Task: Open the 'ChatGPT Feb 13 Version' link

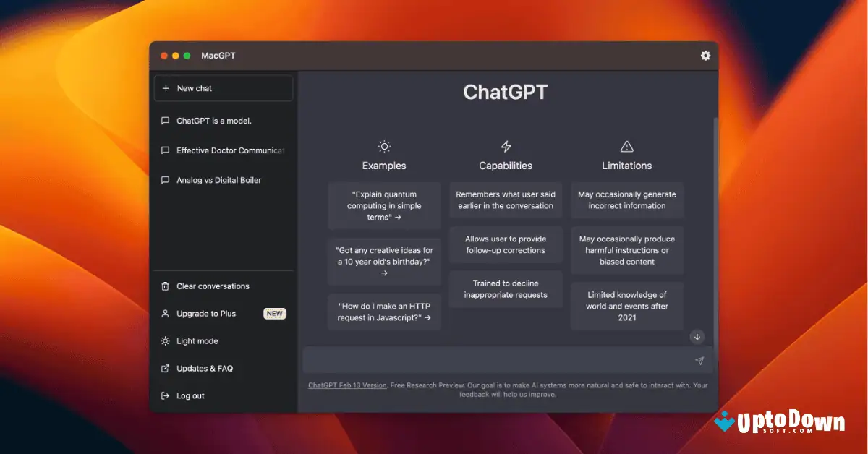Action: coord(346,385)
